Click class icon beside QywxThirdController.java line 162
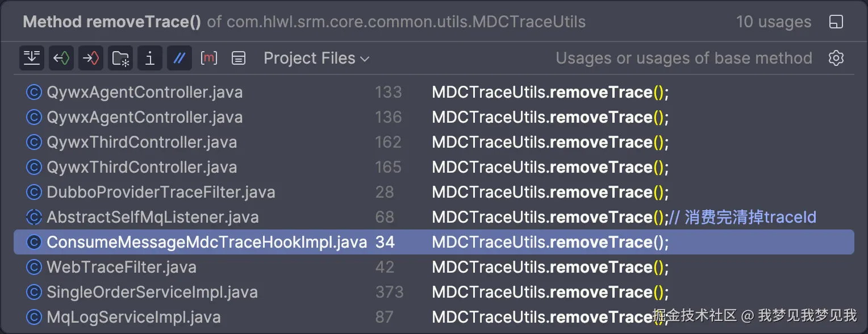Screen dimensions: 868x334 34,142
